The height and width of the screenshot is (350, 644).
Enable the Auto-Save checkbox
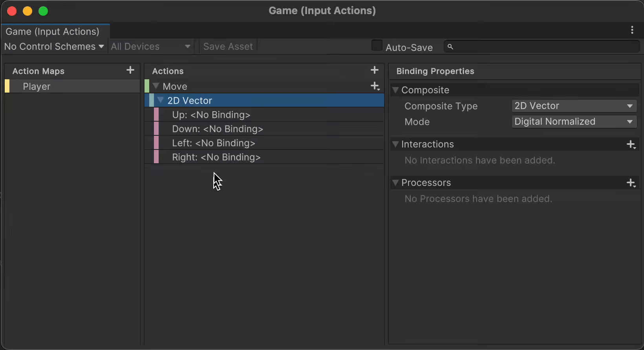click(x=377, y=46)
